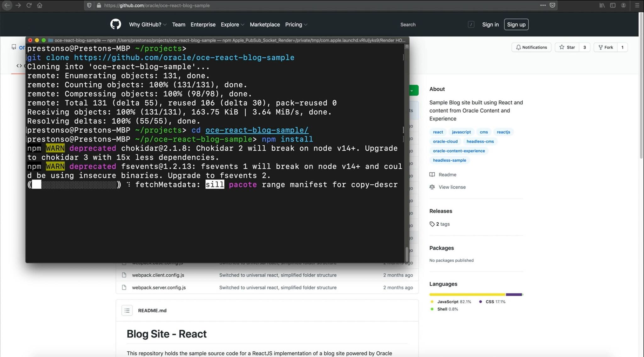
Task: Click the README list outline icon
Action: [127, 310]
